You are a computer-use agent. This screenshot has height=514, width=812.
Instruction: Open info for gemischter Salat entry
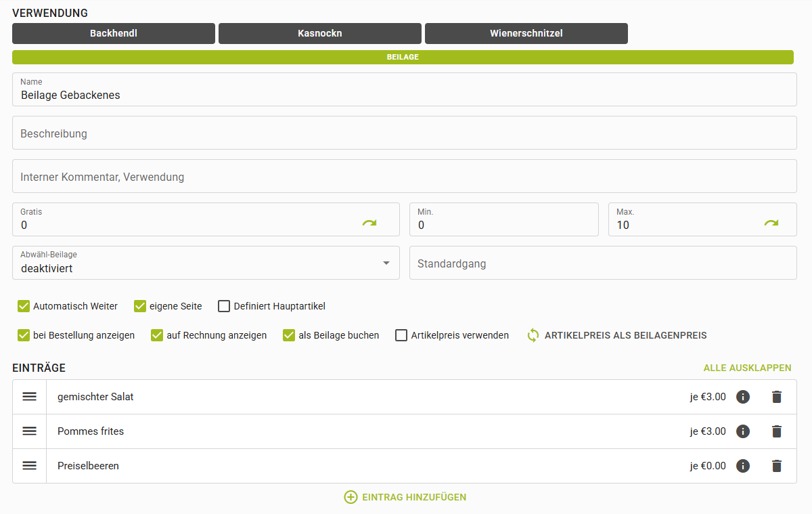pos(743,397)
